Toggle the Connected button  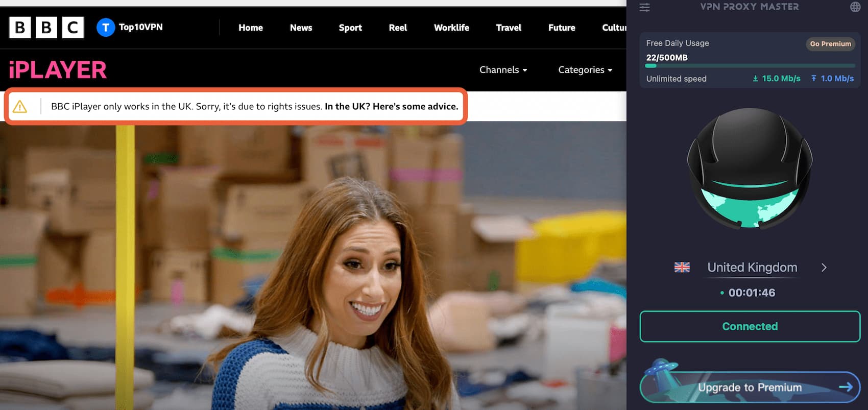[750, 326]
